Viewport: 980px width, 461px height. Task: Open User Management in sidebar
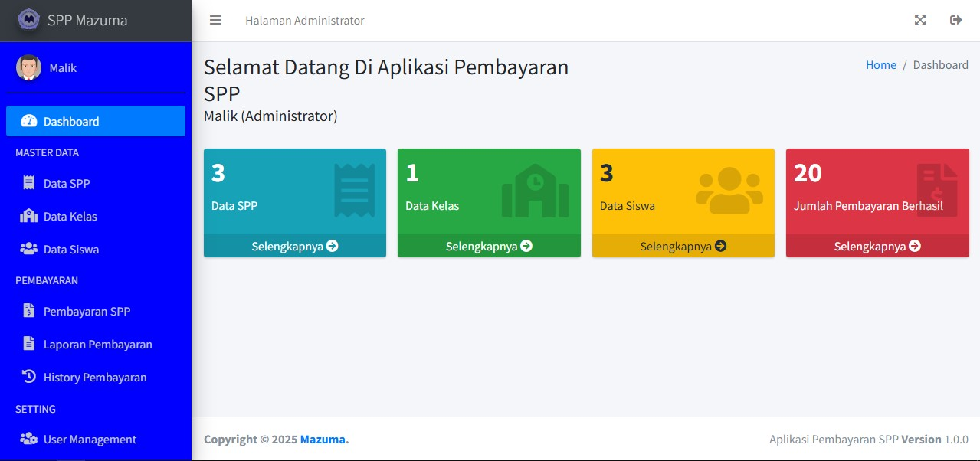click(x=90, y=440)
